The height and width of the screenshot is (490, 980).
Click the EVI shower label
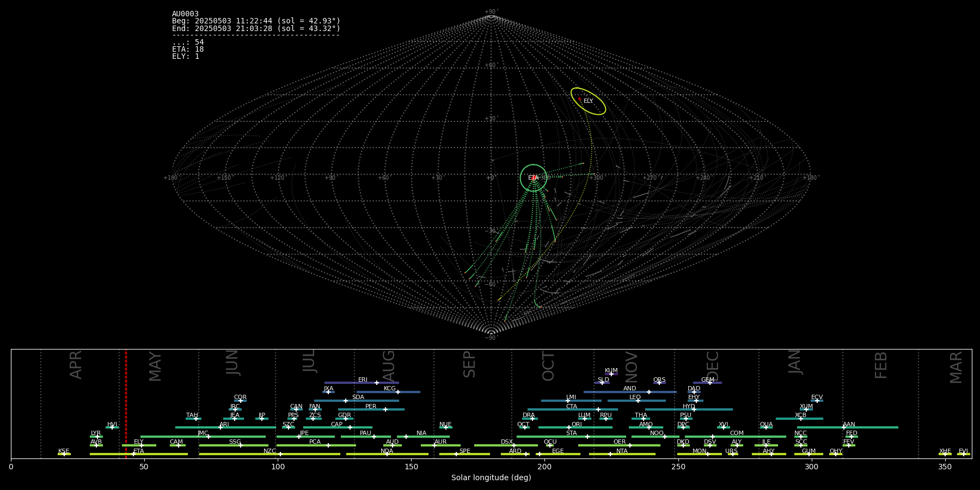coord(963,451)
